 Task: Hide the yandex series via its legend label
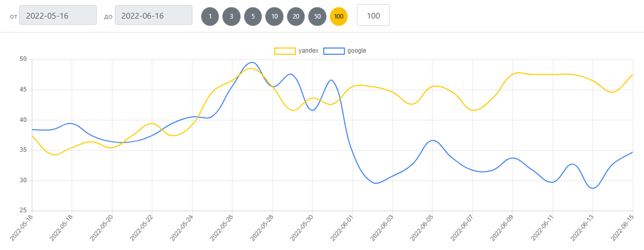coord(308,51)
